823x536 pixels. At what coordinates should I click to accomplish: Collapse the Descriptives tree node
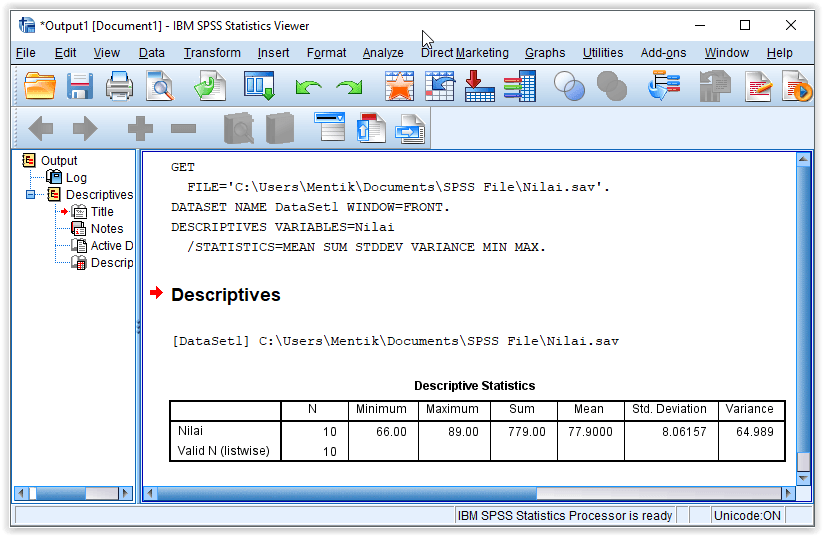[x=31, y=195]
